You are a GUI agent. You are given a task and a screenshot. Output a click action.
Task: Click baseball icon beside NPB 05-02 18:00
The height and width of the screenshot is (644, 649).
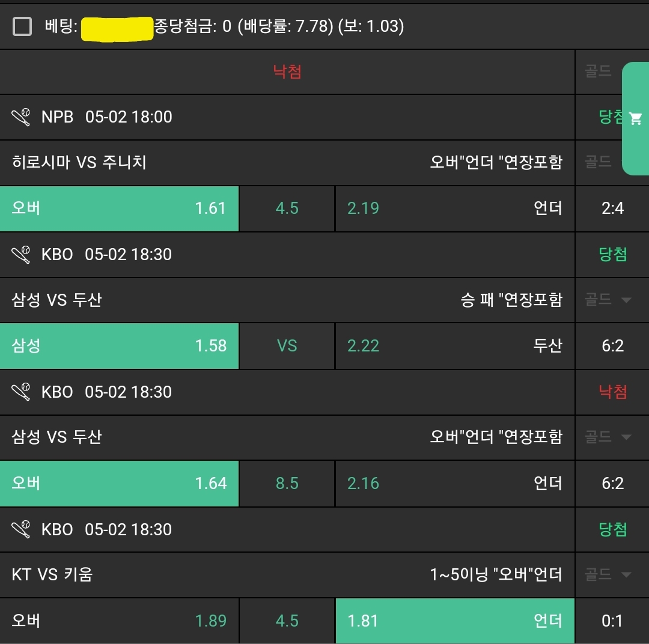click(21, 117)
